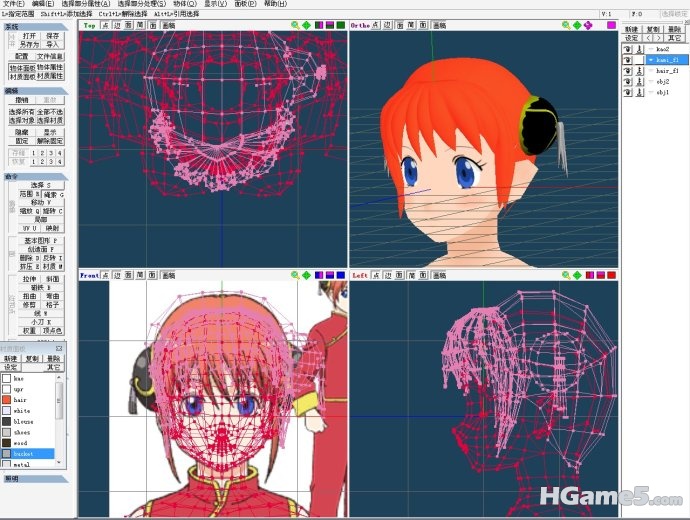Toggle visibility of the obj1 object

[x=628, y=92]
